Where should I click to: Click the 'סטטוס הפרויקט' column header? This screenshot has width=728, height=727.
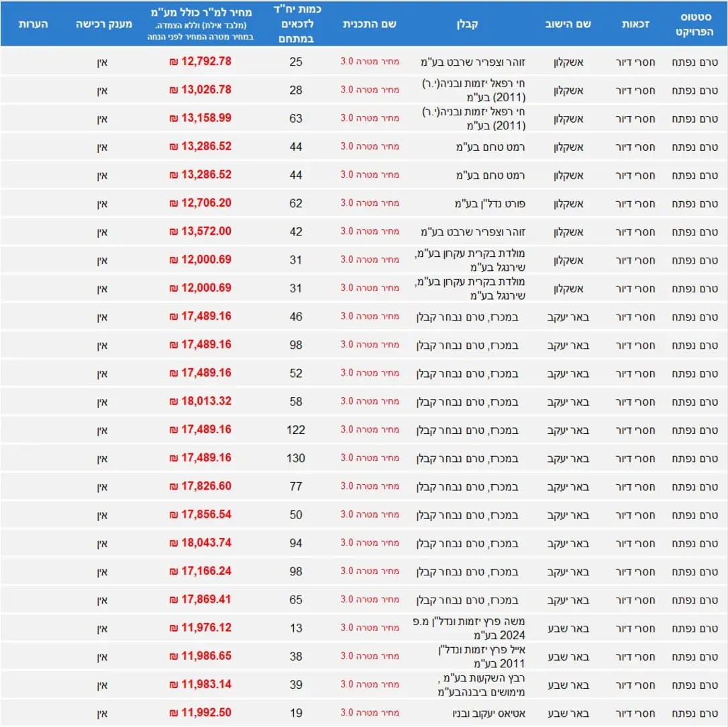point(695,24)
